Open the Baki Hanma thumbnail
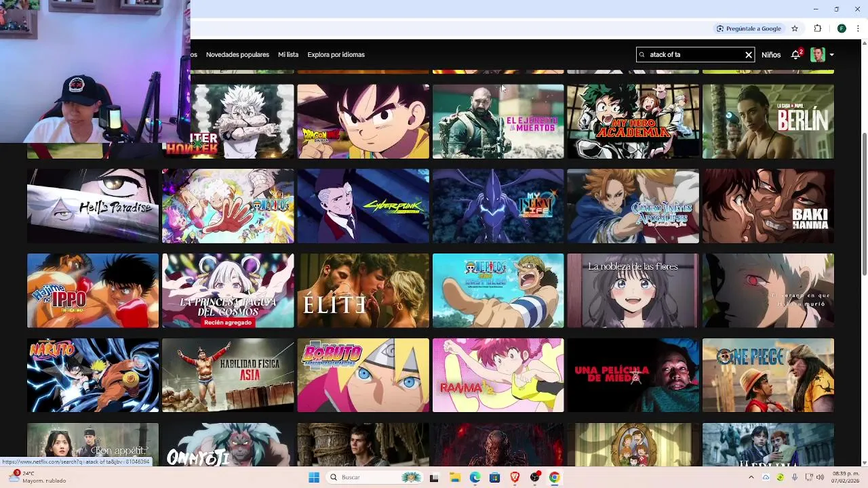Image resolution: width=868 pixels, height=488 pixels. tap(768, 206)
